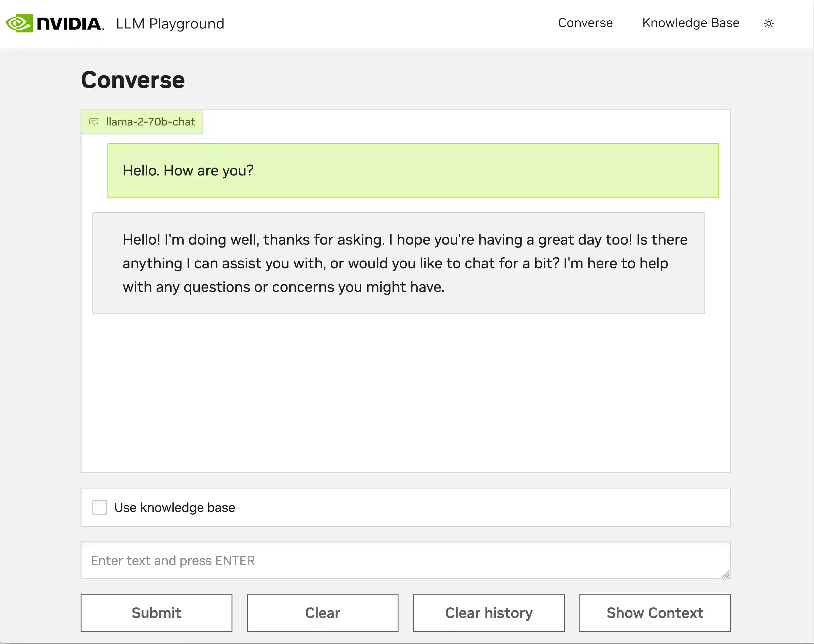The width and height of the screenshot is (814, 644).
Task: Click the "Use knowledge base" label text
Action: click(175, 508)
